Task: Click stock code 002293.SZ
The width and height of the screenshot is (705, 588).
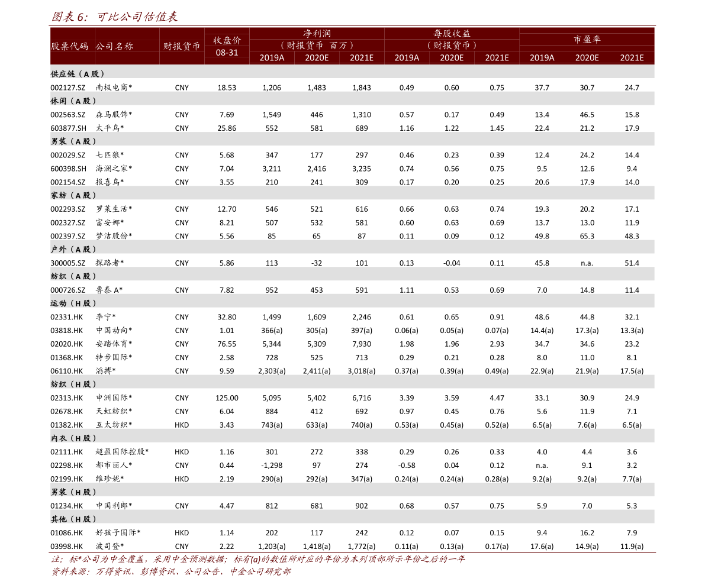Action: (x=68, y=209)
